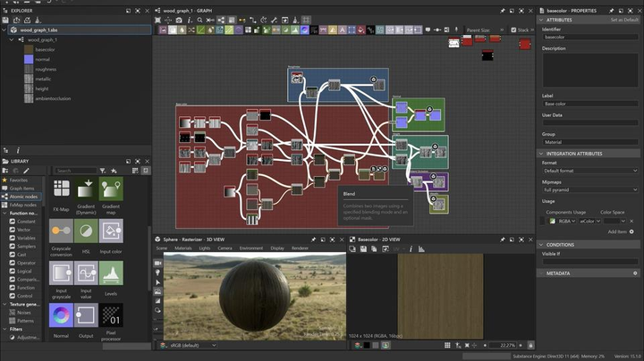Click the FX-Map node icon
Viewport: 644px width, 361px height.
[62, 189]
